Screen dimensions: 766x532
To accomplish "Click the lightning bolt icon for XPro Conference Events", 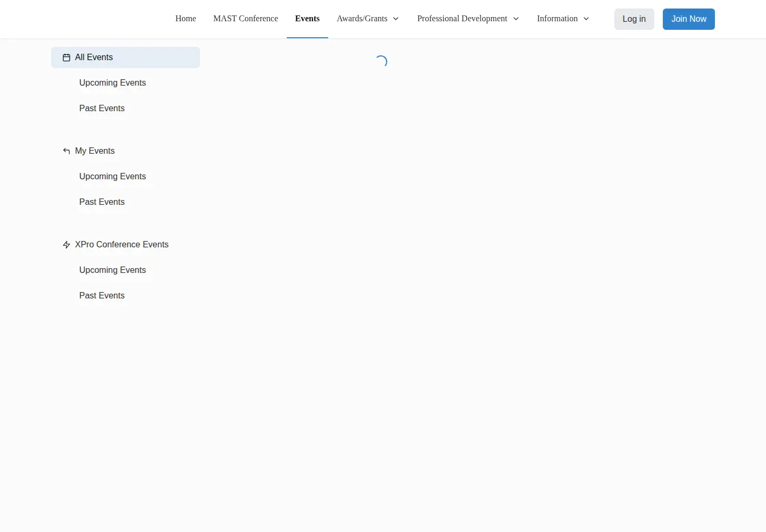I will [x=66, y=245].
